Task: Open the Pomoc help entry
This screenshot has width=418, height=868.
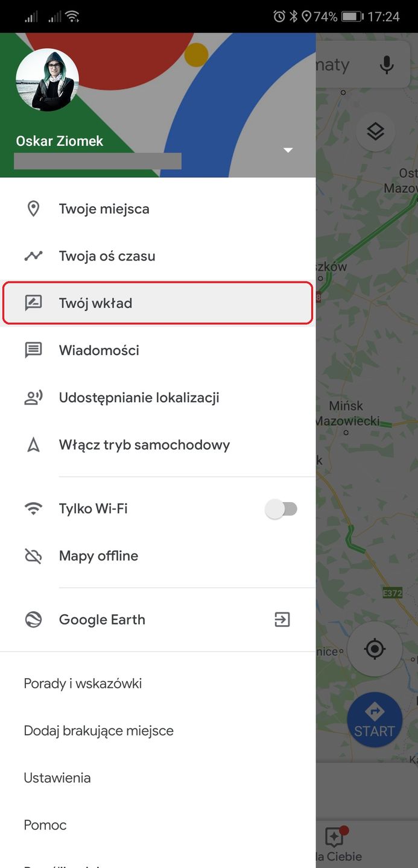Action: pyautogui.click(x=45, y=825)
